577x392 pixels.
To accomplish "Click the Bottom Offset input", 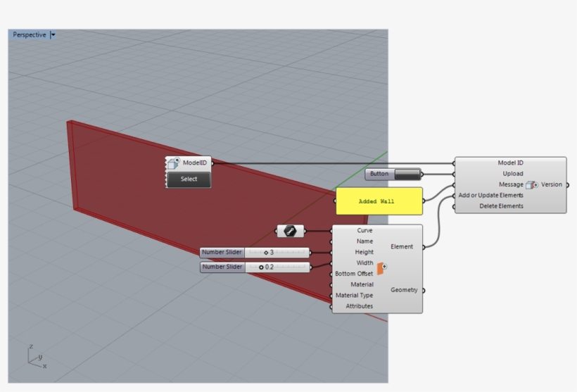I will click(x=354, y=274).
